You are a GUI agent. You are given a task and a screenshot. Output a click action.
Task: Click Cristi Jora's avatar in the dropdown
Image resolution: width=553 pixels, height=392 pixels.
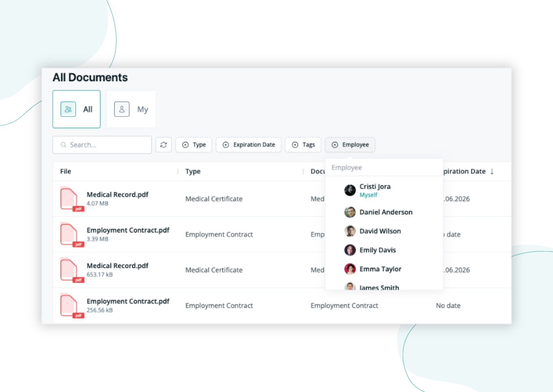pos(350,190)
